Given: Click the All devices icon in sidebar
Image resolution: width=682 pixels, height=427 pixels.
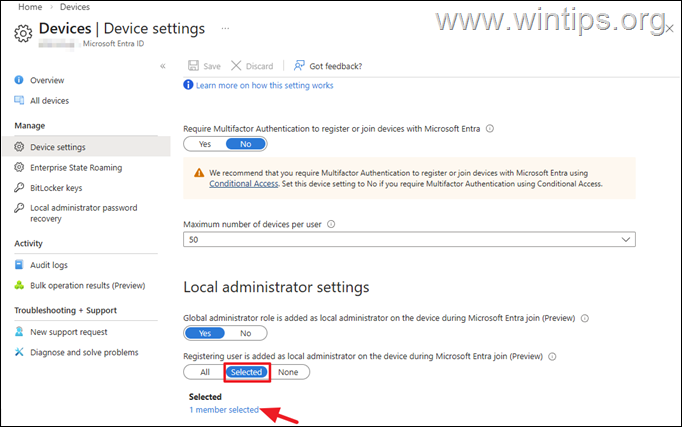Looking at the screenshot, I should [x=19, y=100].
